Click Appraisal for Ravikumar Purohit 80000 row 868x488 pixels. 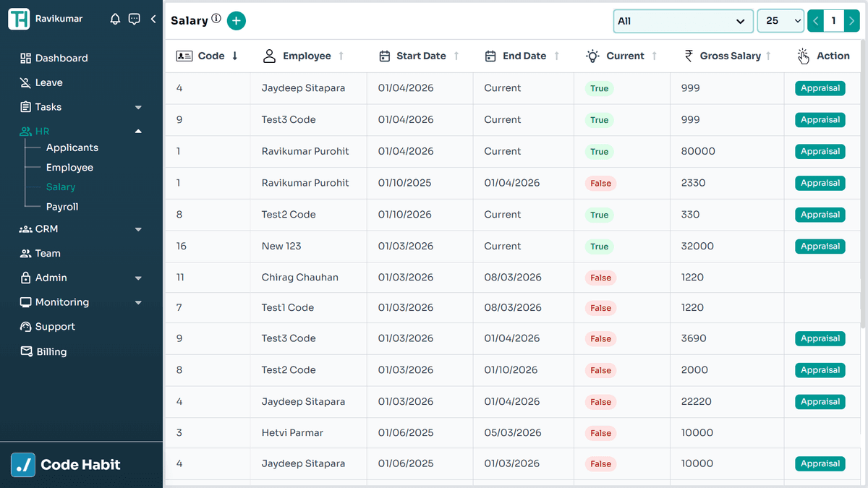tap(820, 152)
